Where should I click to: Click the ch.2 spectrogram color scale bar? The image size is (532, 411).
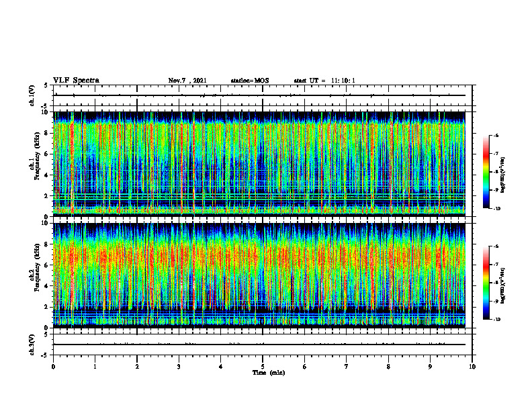486,283
